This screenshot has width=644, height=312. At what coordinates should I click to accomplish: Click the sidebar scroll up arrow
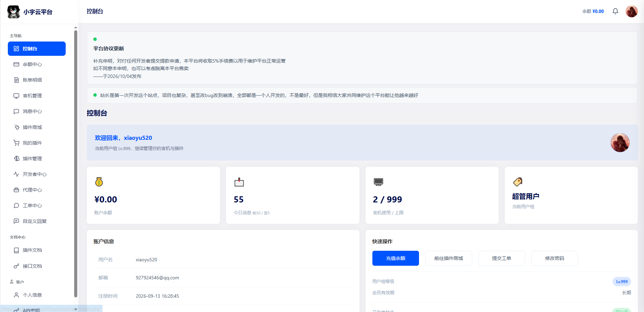pos(76,27)
